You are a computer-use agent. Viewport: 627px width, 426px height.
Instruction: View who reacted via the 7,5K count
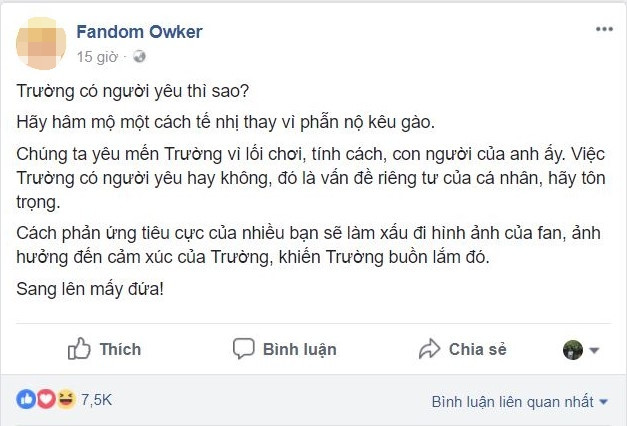coord(97,400)
